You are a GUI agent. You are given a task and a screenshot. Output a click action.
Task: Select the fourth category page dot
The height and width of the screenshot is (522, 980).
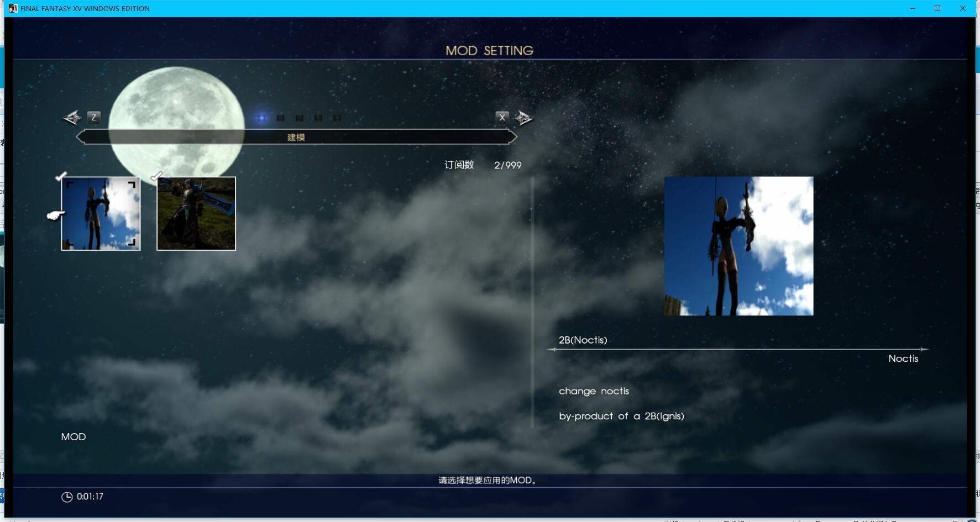(x=318, y=118)
